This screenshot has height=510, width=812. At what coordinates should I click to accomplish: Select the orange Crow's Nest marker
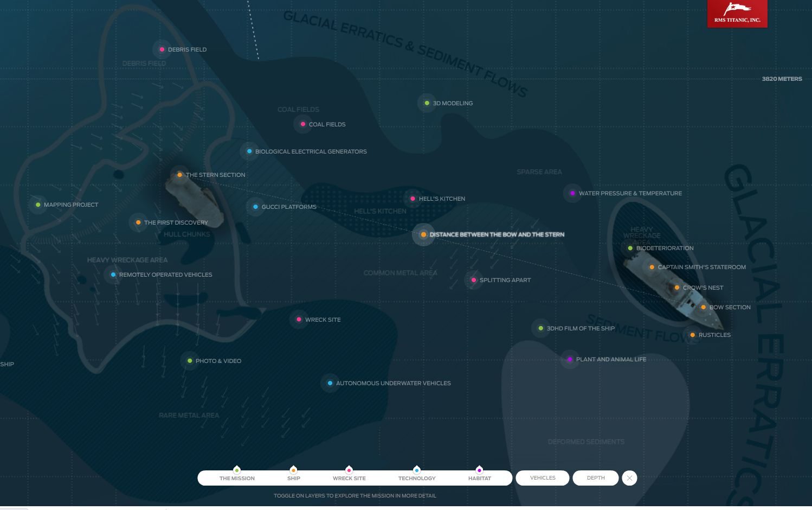point(676,288)
